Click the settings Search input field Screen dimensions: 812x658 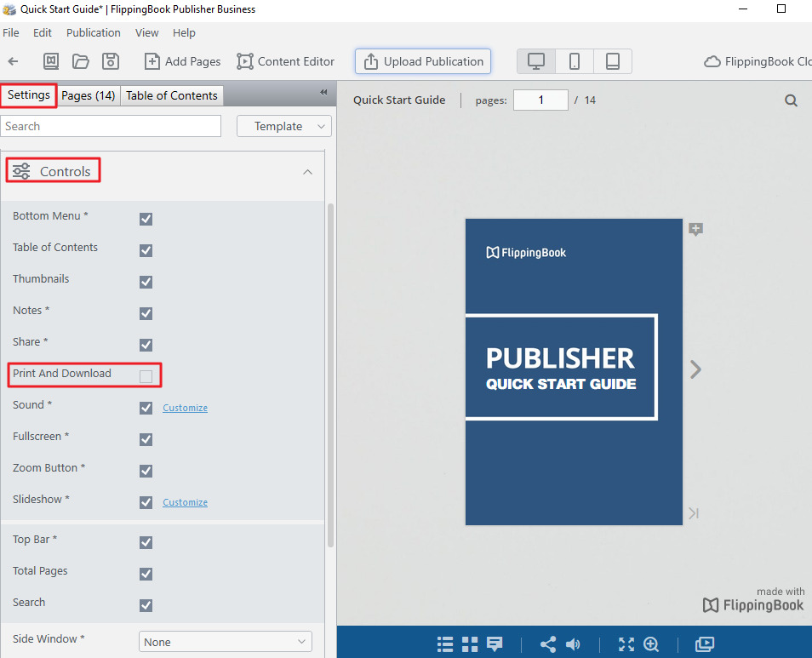(x=111, y=126)
